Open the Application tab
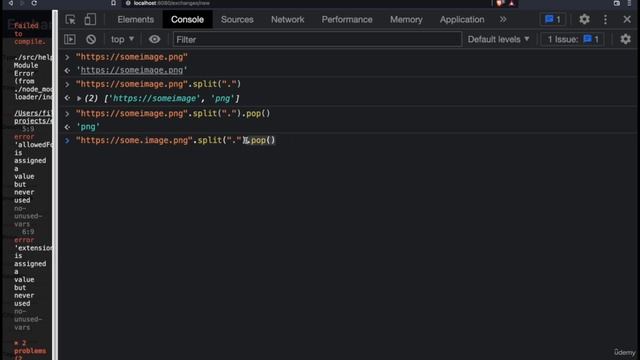Viewport: 640px width, 360px height. pos(462,20)
